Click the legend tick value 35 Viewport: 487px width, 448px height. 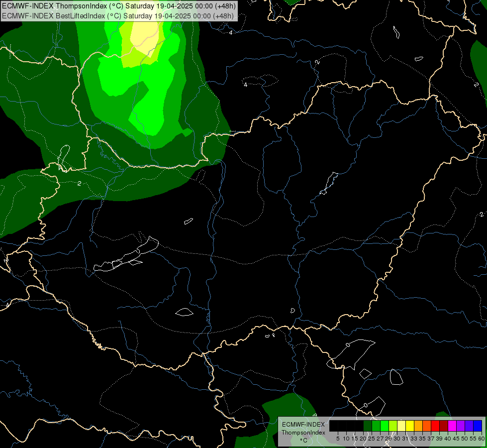tap(422, 439)
